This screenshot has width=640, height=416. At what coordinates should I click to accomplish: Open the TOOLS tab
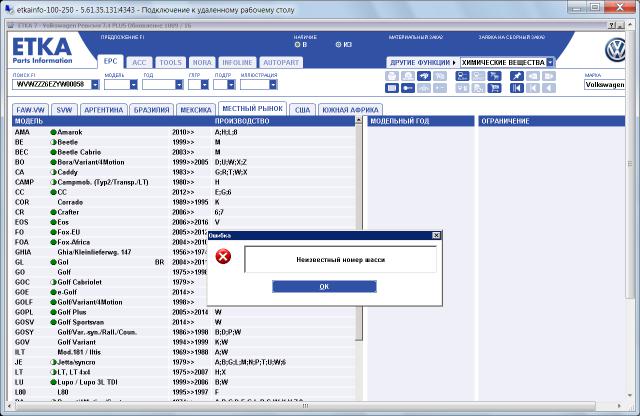(x=171, y=62)
